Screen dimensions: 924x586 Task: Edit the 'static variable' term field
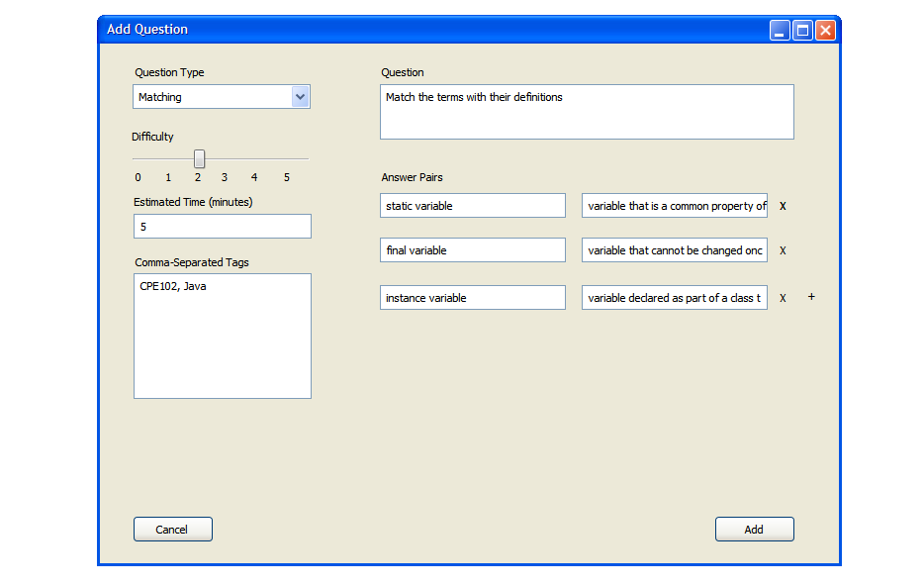[x=473, y=206]
